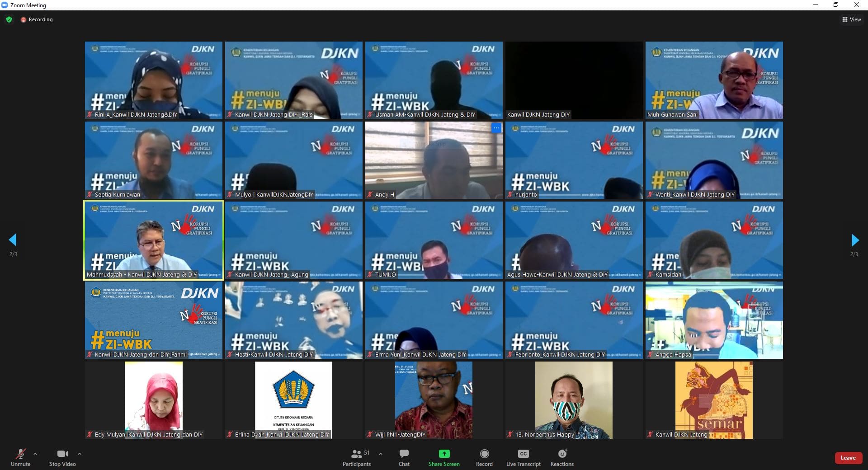Go to next page of video gallery
868x470 pixels.
[854, 240]
